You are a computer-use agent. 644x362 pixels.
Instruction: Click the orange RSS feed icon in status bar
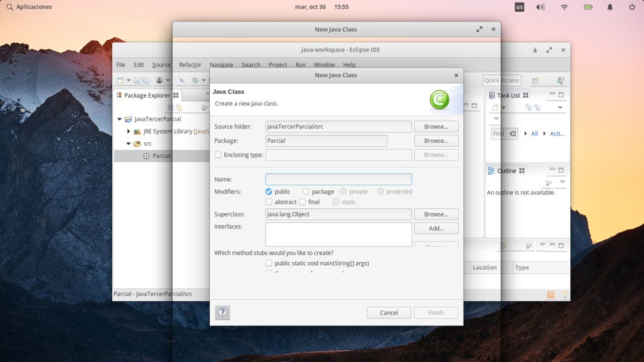coord(551,294)
